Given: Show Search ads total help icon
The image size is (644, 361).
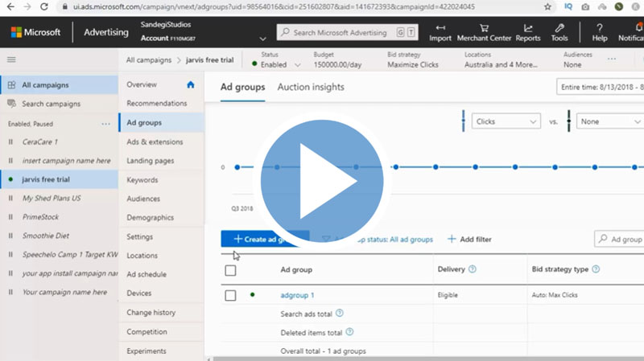Looking at the screenshot, I should [x=339, y=313].
